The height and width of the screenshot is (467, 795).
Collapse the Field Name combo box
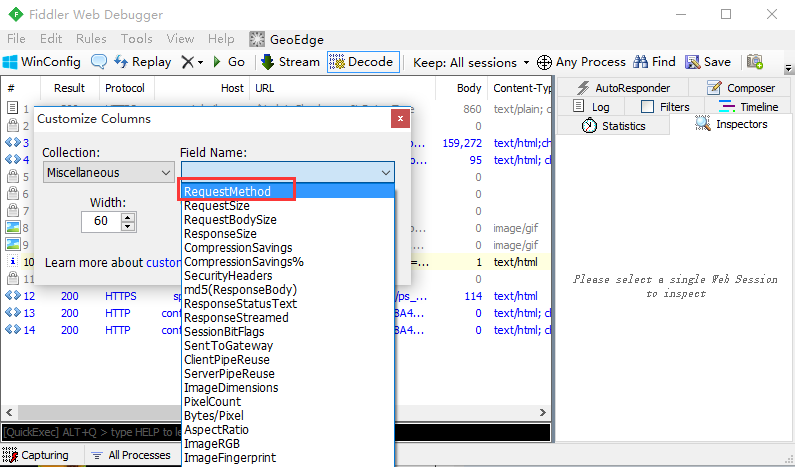click(385, 173)
